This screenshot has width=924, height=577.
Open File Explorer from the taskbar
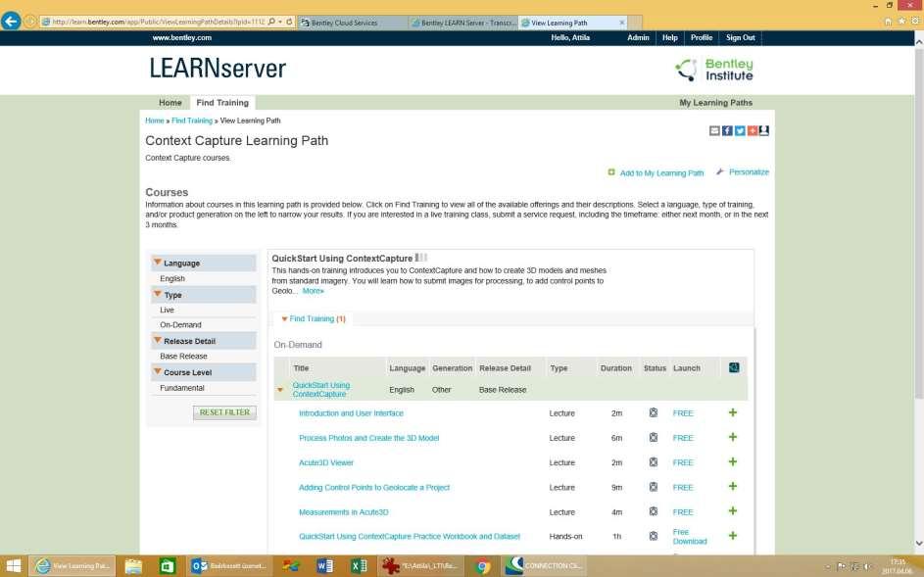click(134, 566)
